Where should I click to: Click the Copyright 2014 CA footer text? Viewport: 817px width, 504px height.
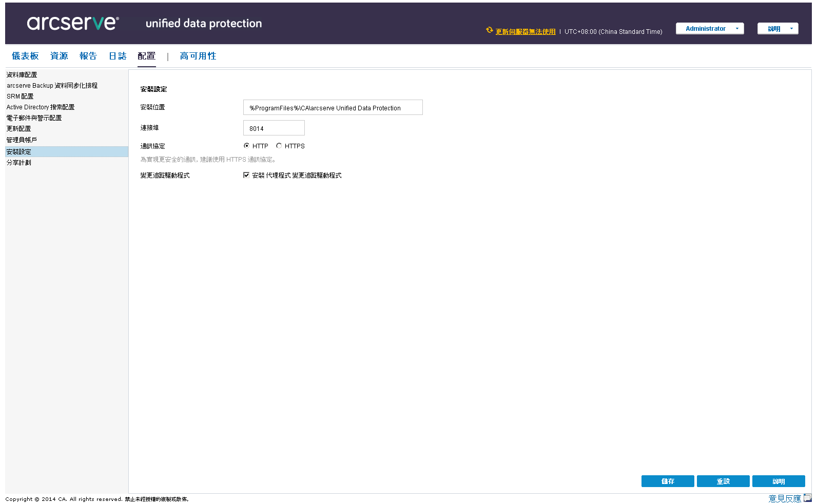click(x=97, y=499)
